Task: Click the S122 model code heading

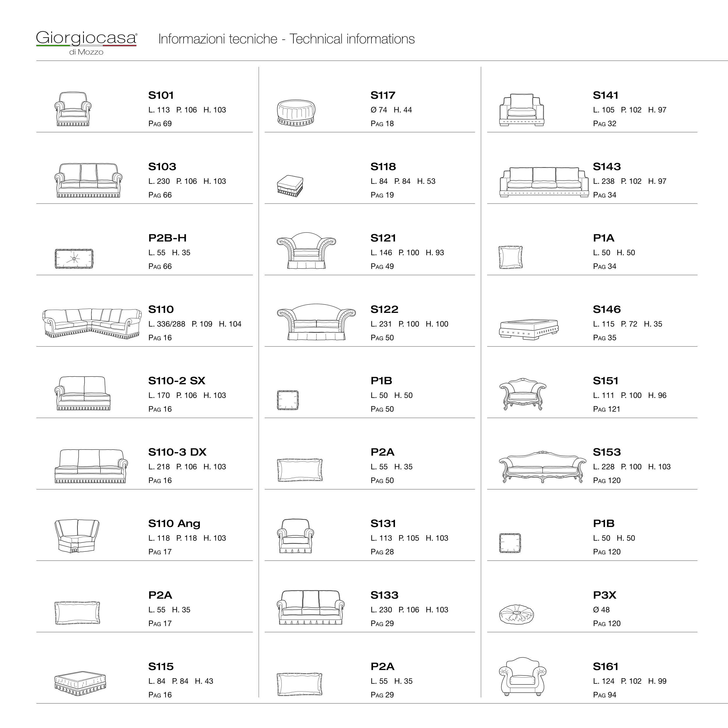Action: 384,309
